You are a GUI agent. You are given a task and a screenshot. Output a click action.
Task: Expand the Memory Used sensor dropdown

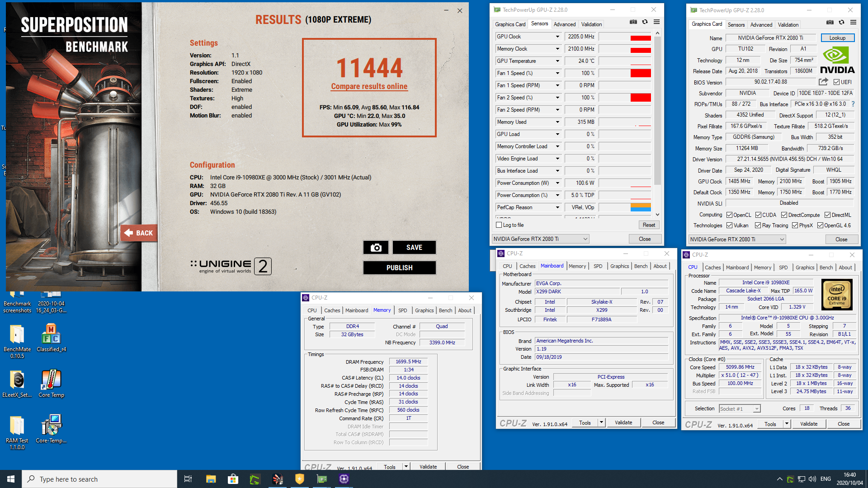click(x=557, y=122)
